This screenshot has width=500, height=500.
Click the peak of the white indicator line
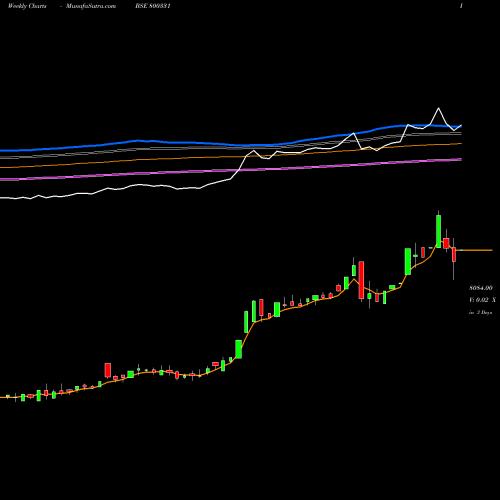click(x=438, y=108)
